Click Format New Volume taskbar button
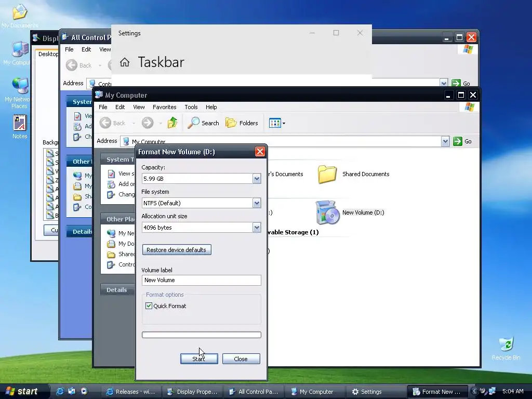The width and height of the screenshot is (532, 399). click(x=437, y=392)
